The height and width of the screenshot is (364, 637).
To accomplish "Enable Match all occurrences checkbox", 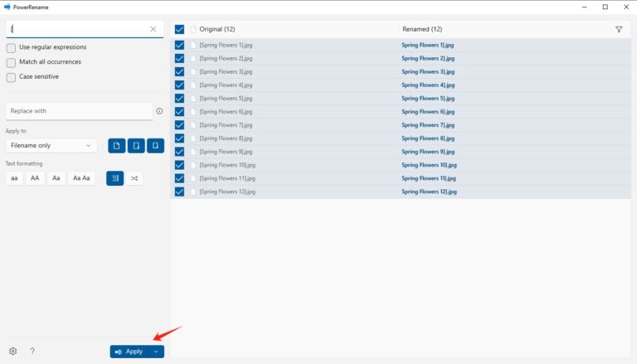I will [x=11, y=62].
